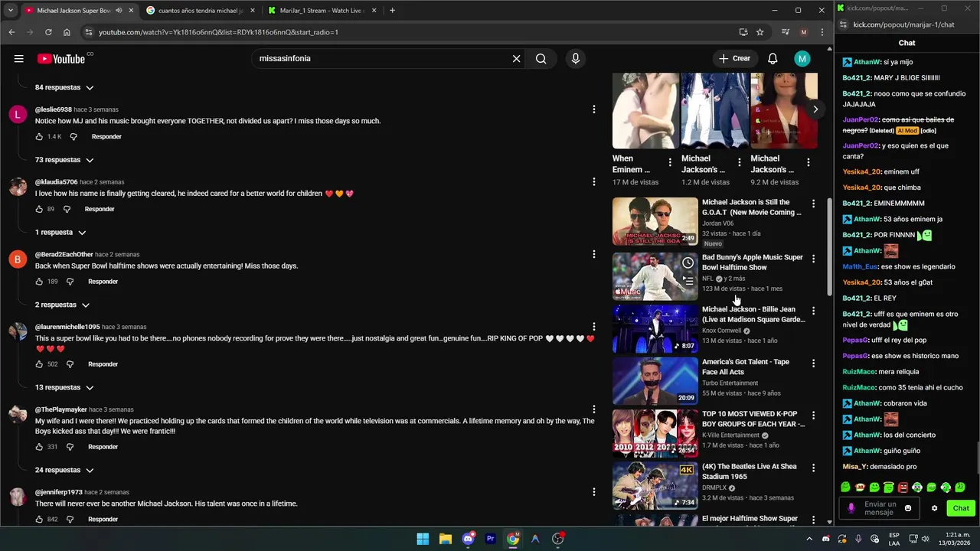
Task: Open more options for America's Got Talent video
Action: (813, 363)
